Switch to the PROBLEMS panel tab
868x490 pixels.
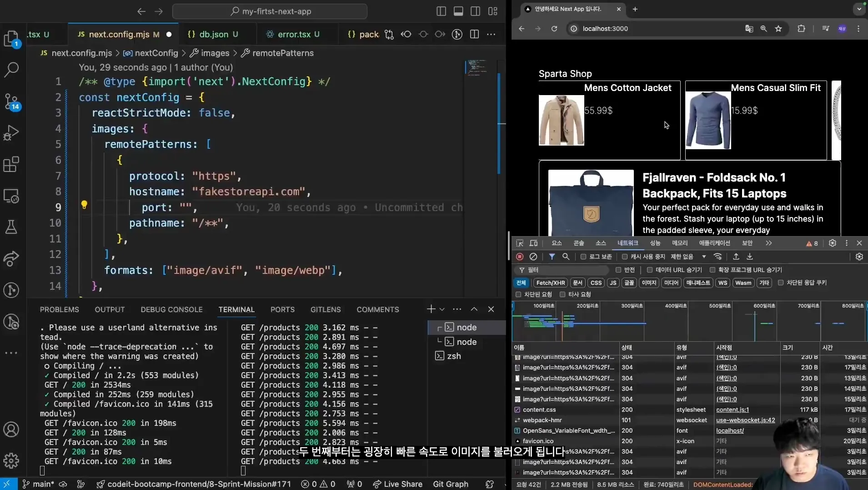(59, 309)
